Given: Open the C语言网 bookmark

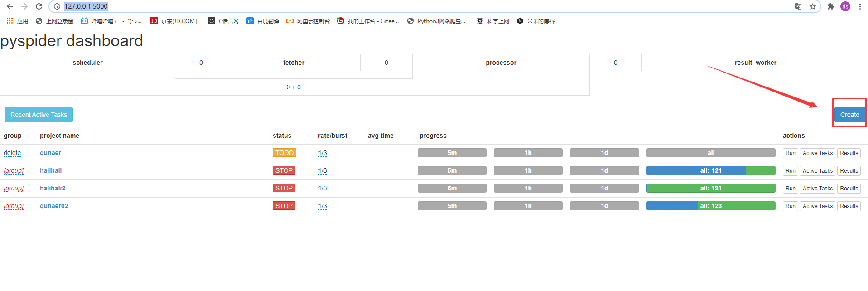Looking at the screenshot, I should (x=223, y=21).
